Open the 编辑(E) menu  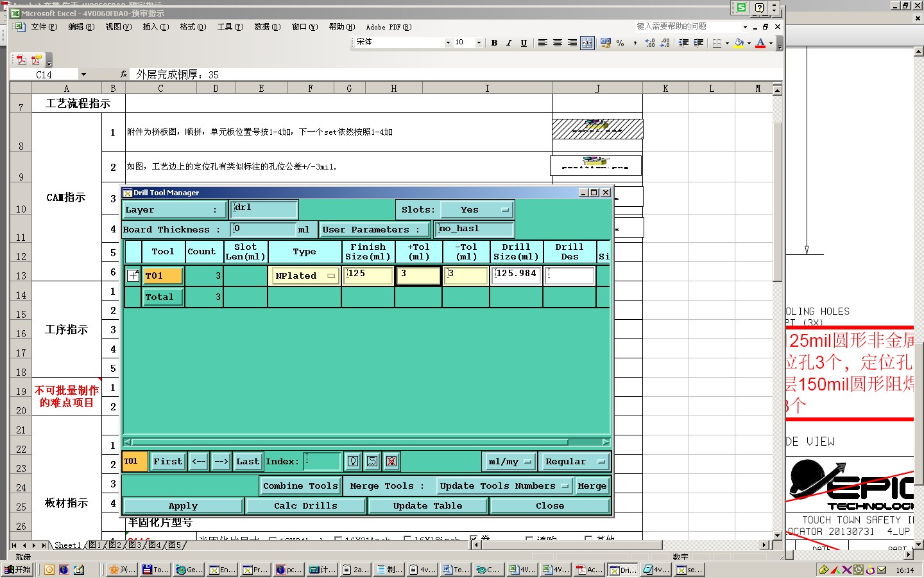tap(81, 27)
